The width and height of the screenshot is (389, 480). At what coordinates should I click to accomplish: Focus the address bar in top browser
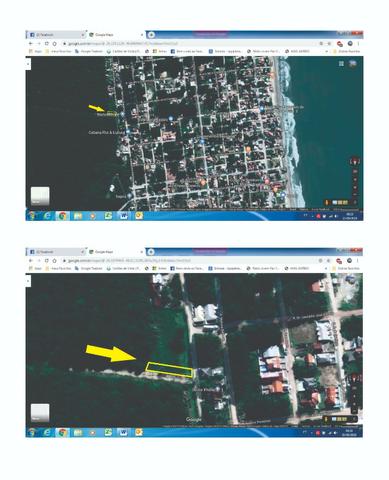[x=190, y=44]
